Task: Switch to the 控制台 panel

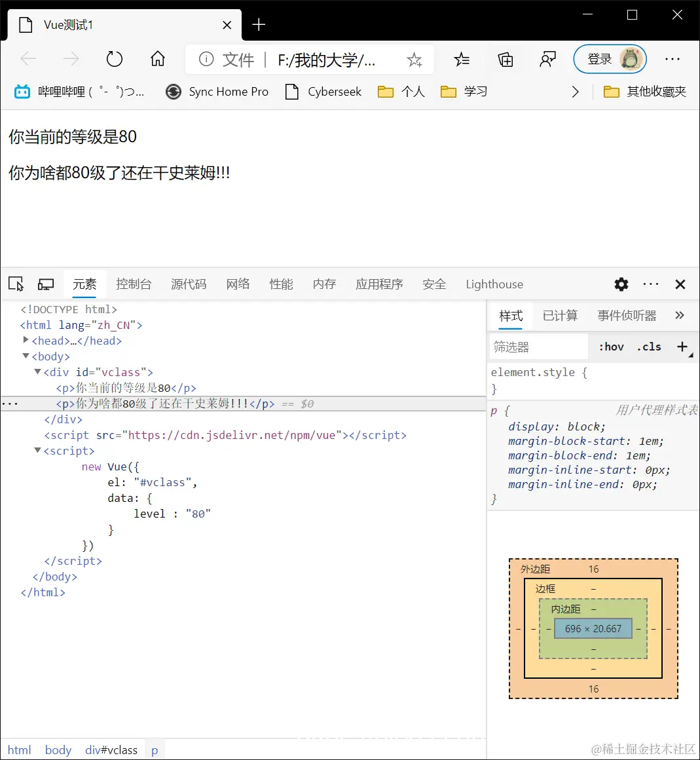Action: pyautogui.click(x=134, y=284)
